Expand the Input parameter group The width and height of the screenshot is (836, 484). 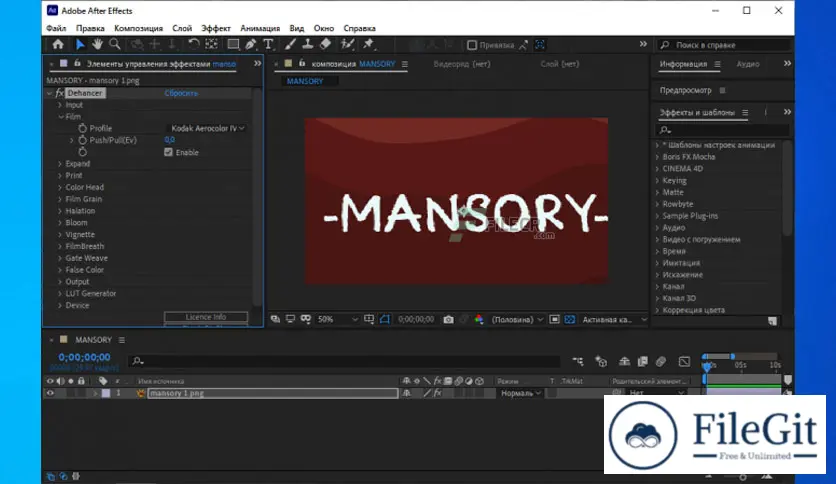point(60,105)
